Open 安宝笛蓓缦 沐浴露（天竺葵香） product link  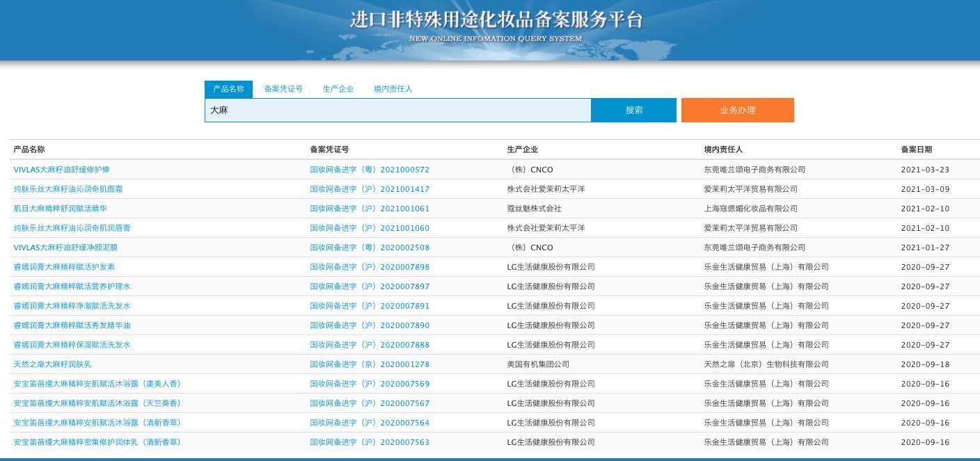point(97,403)
